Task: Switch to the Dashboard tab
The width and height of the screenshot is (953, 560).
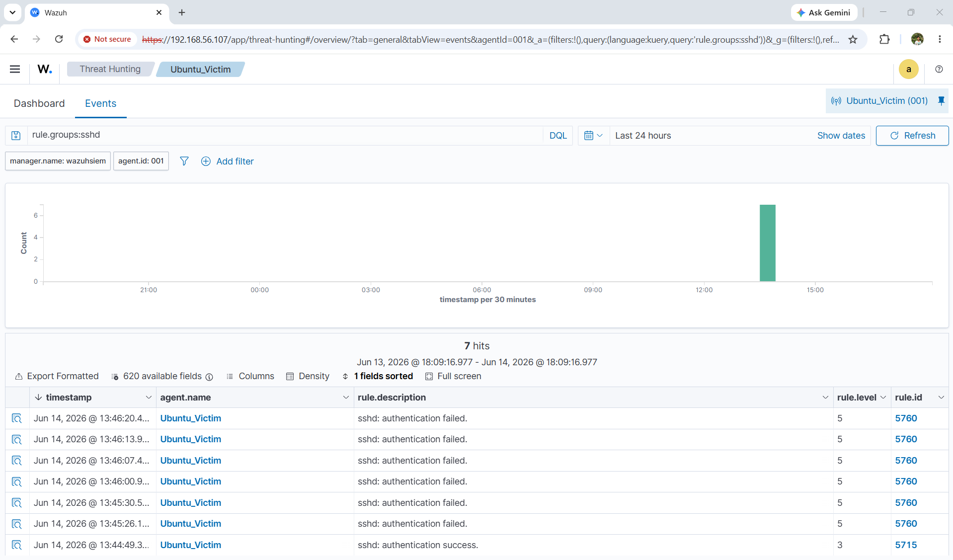Action: (39, 103)
